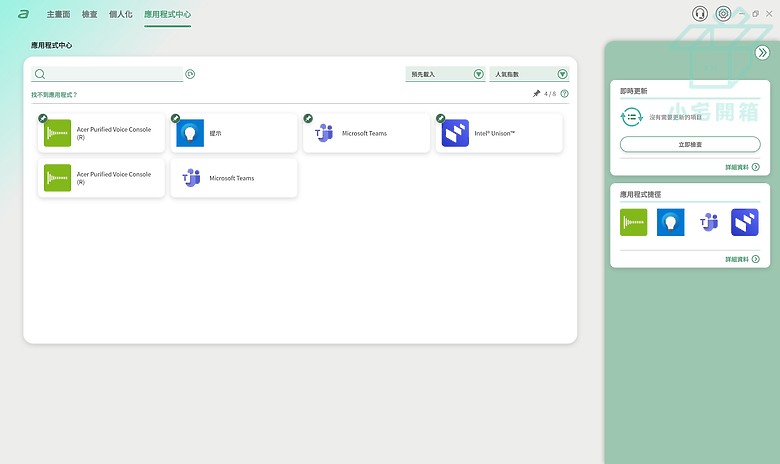Open 詳細資料 link under 應用程式捷徑
This screenshot has width=780, height=464.
(x=742, y=259)
